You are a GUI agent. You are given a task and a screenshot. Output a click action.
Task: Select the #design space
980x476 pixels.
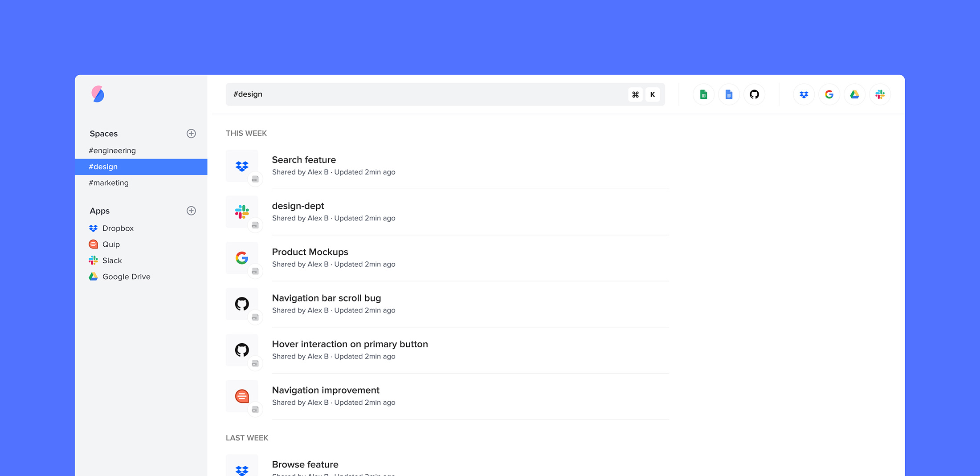(141, 167)
